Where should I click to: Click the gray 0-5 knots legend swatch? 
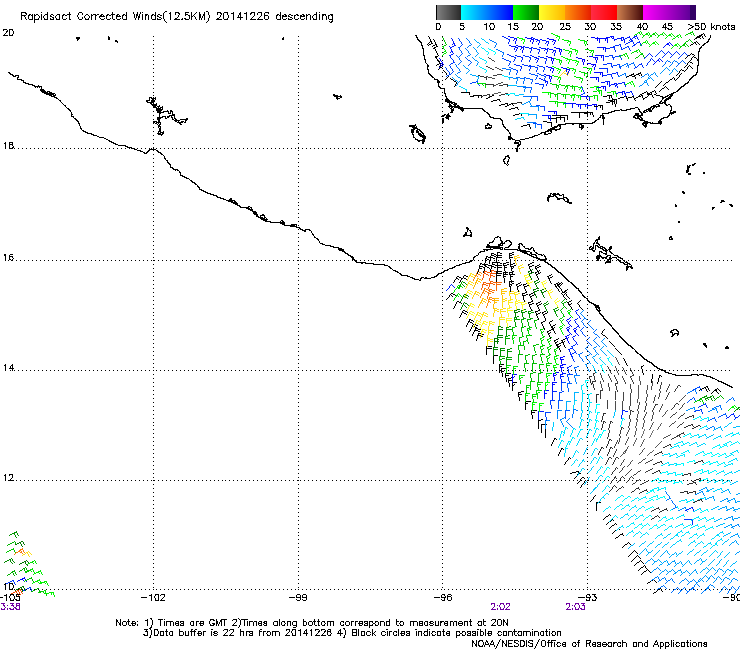(448, 12)
